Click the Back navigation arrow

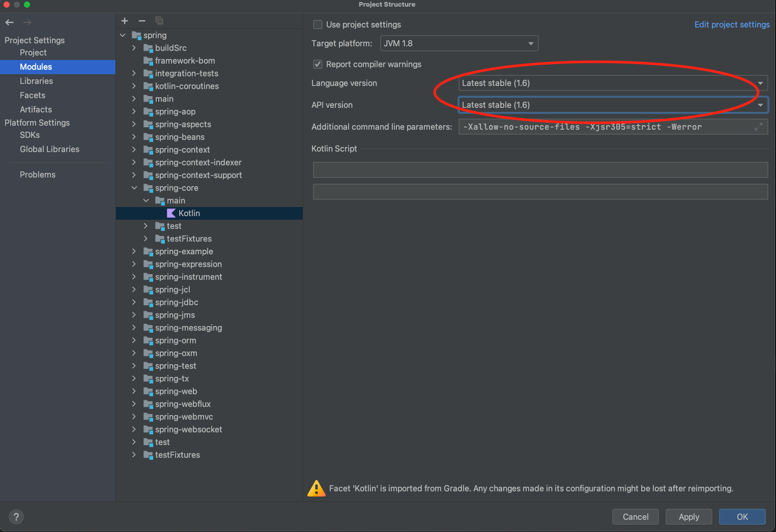9,22
